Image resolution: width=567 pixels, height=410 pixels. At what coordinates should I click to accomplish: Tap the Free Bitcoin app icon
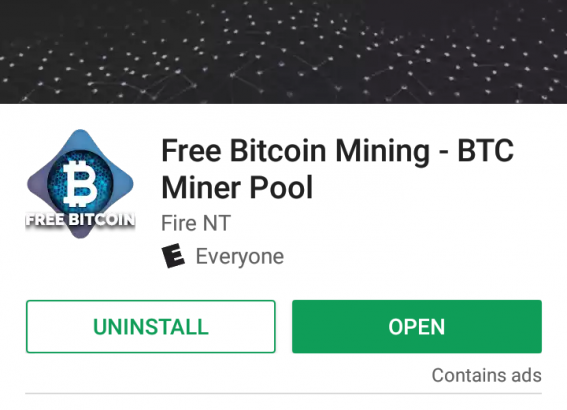point(80,184)
